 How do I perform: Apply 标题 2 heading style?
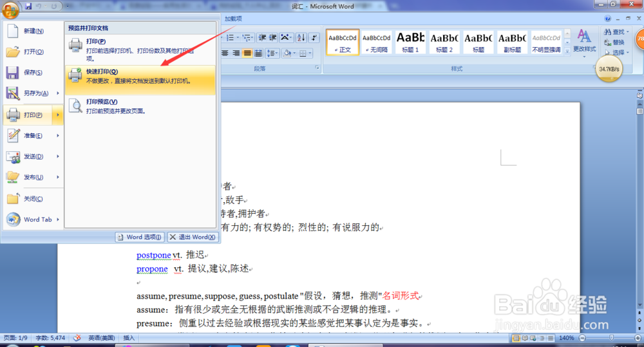444,42
